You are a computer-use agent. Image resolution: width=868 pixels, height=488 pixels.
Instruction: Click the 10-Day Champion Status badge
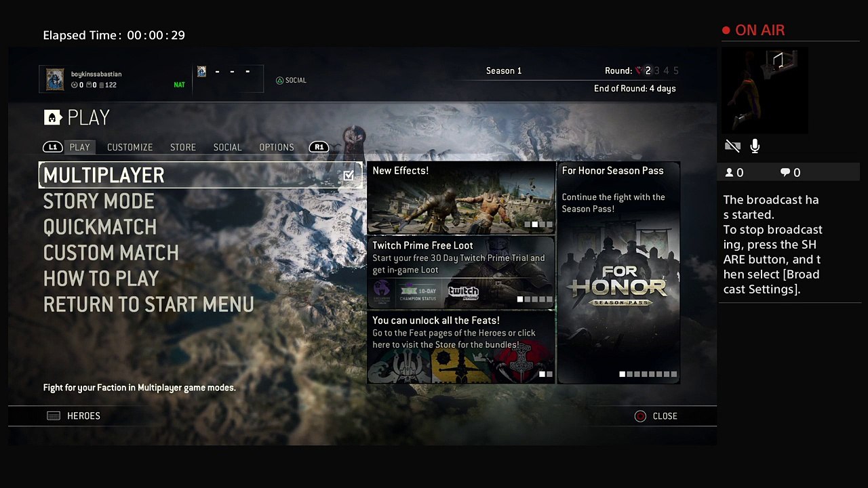(418, 292)
